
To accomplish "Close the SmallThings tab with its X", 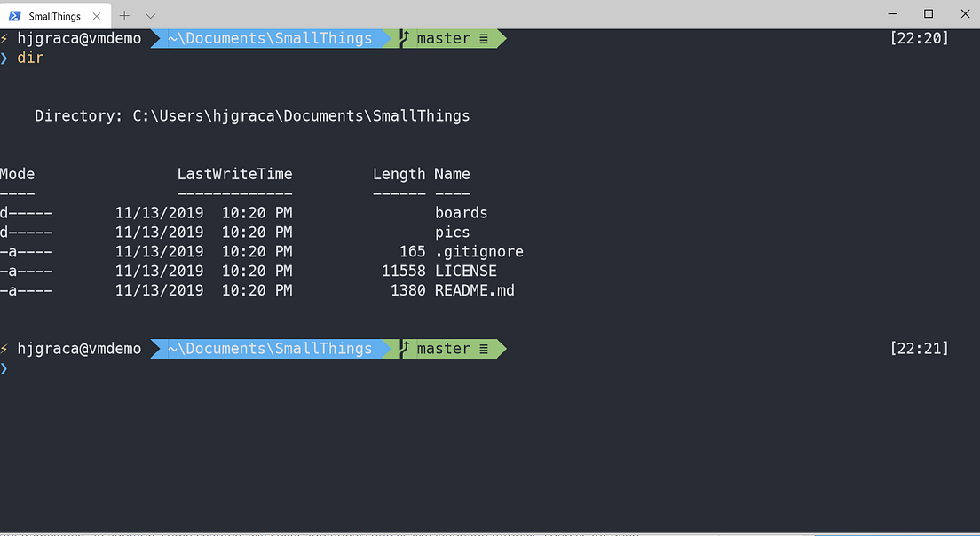I will 97,15.
